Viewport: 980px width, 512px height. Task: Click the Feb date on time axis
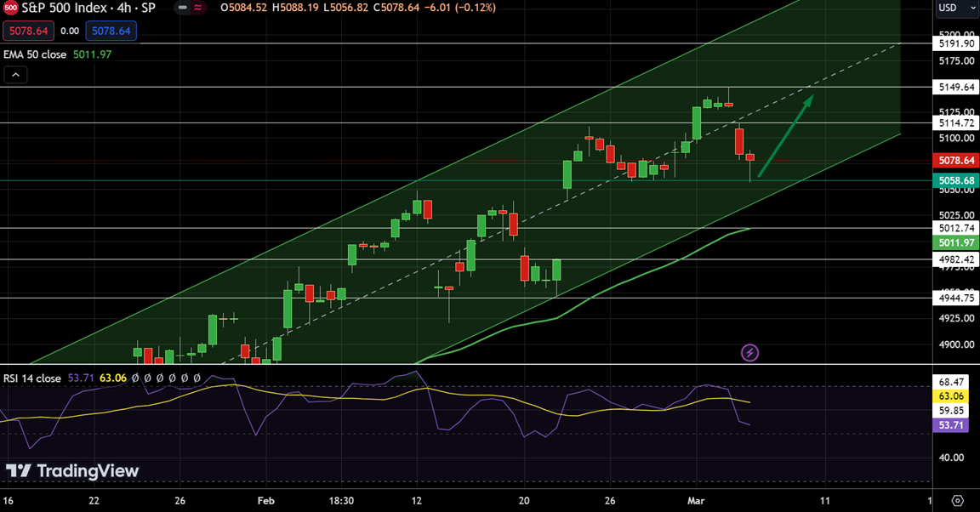point(266,500)
